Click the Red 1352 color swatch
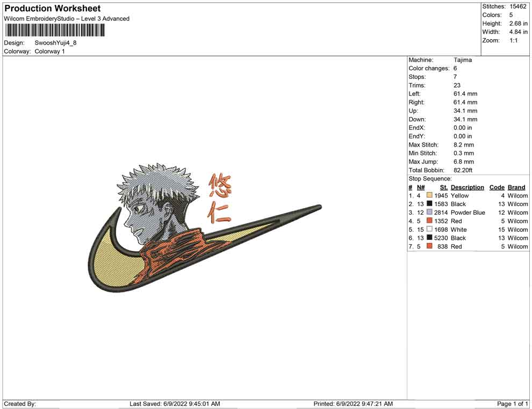532x409 pixels. point(429,221)
